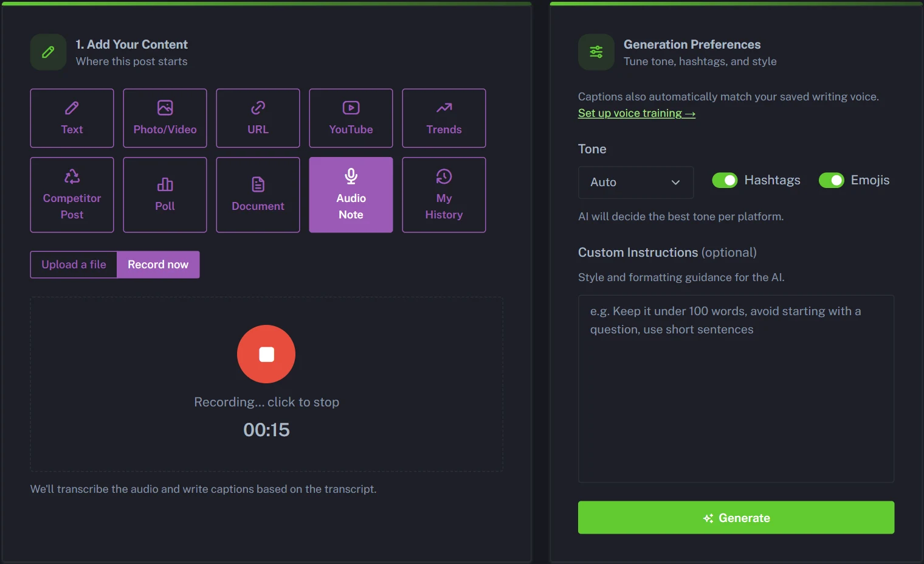924x564 pixels.
Task: Follow the Set up voice training link
Action: [636, 113]
